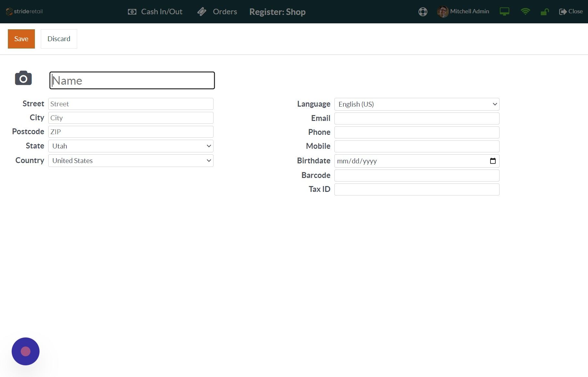
Task: Save the new customer
Action: click(x=21, y=39)
